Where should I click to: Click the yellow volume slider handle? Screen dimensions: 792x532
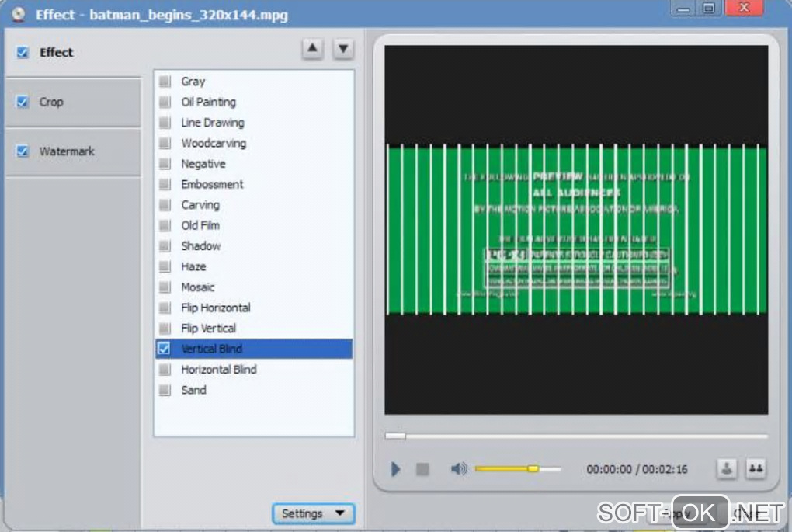[533, 469]
